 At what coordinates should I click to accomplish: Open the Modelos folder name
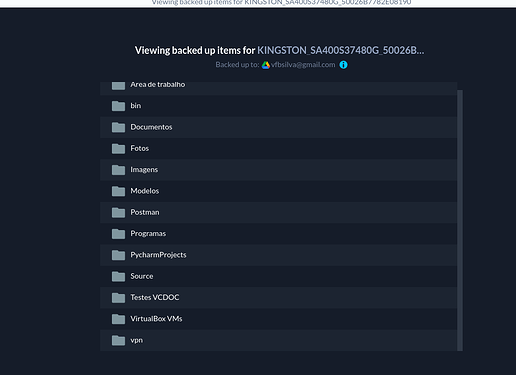coord(145,191)
